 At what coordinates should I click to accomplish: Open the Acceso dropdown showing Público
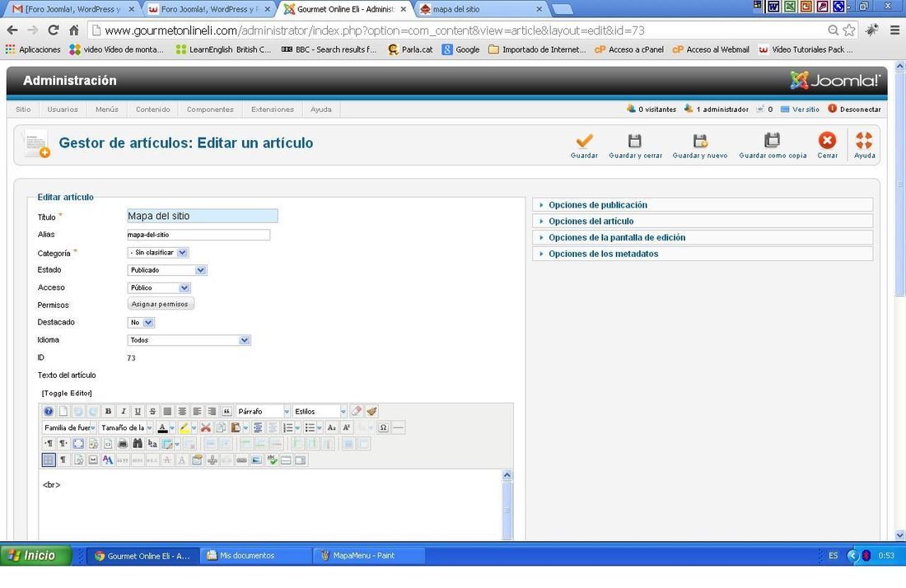tap(159, 287)
